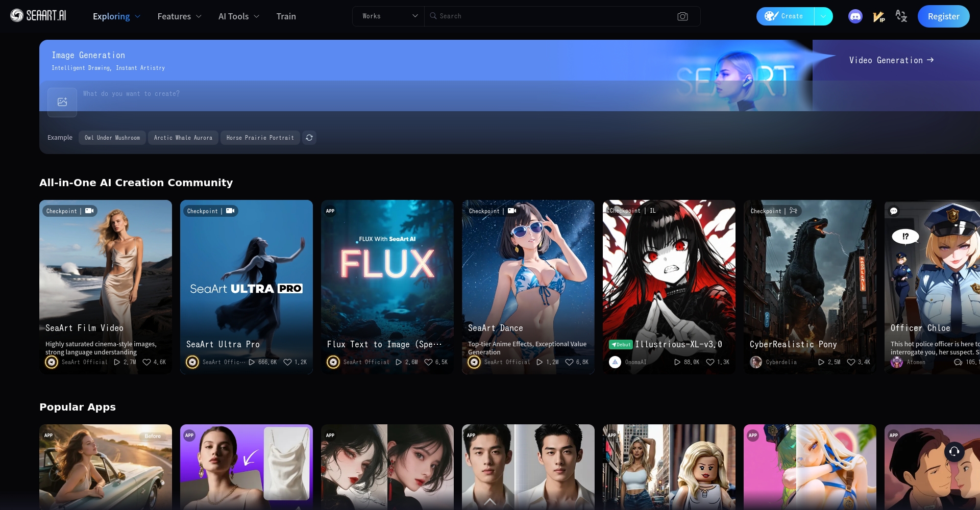Select Owl Under Mushroom example
The width and height of the screenshot is (980, 510).
112,138
